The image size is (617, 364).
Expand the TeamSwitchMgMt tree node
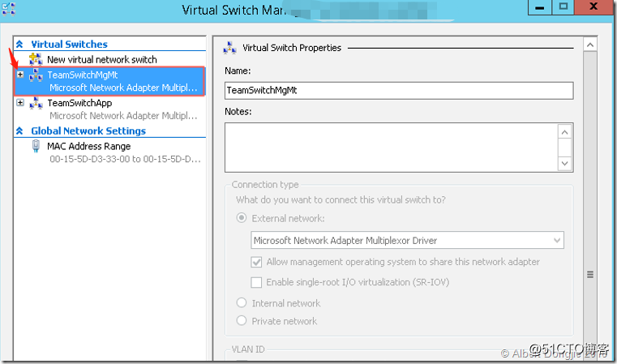tap(20, 75)
